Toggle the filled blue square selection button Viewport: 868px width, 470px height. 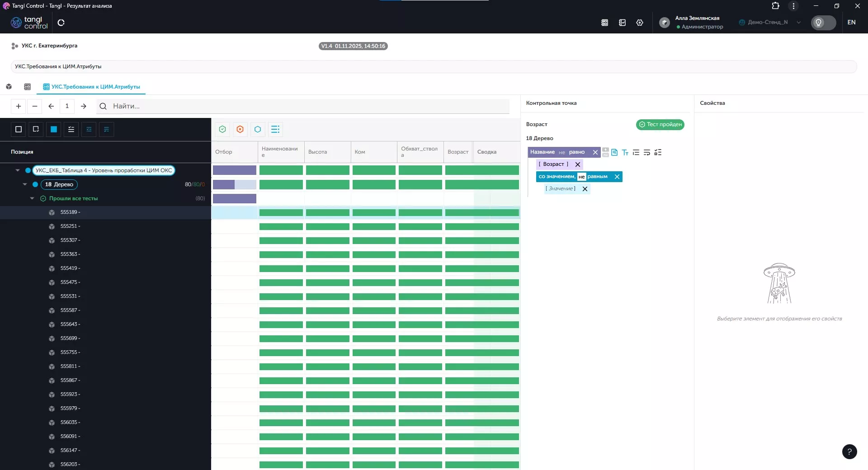(x=54, y=129)
